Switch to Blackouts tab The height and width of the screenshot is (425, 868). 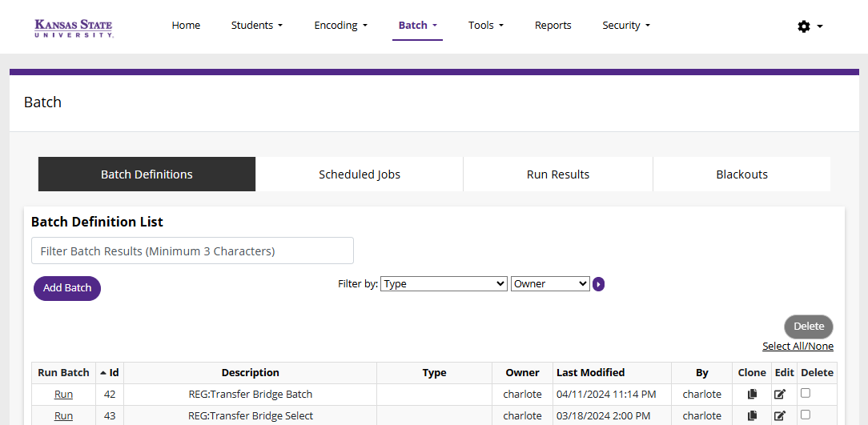point(741,174)
